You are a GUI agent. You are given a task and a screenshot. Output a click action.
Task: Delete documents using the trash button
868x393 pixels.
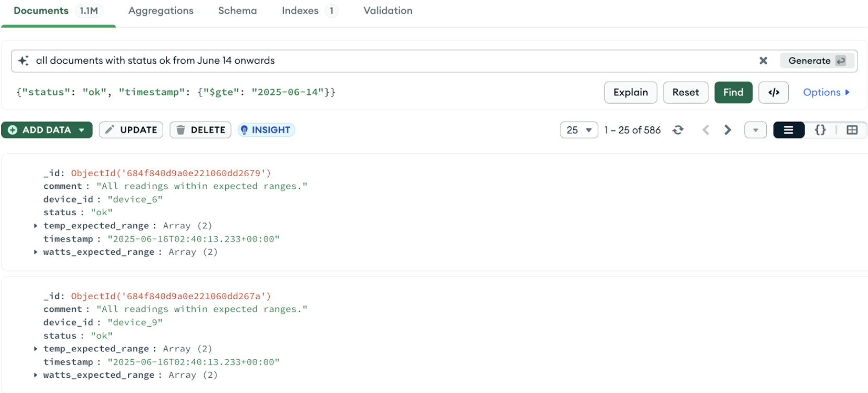[x=200, y=130]
